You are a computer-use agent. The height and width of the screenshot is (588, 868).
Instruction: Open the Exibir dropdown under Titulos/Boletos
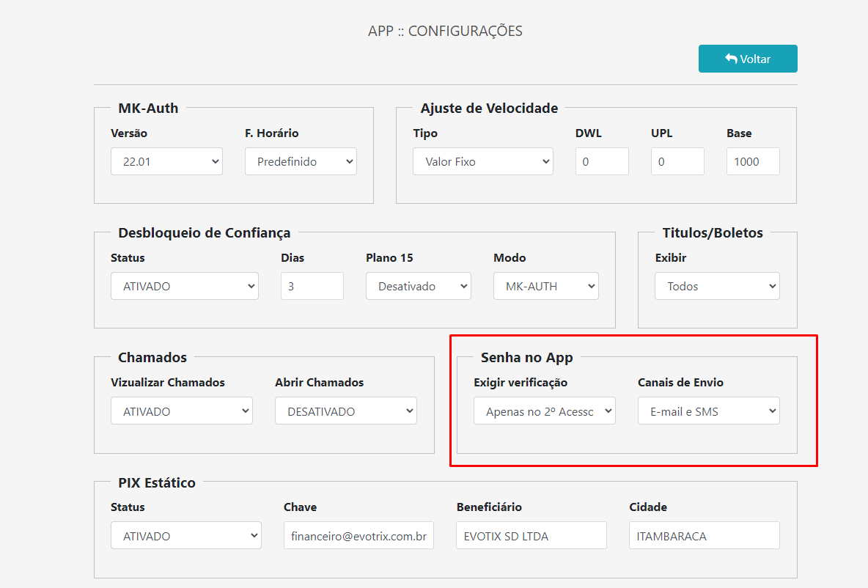click(716, 286)
